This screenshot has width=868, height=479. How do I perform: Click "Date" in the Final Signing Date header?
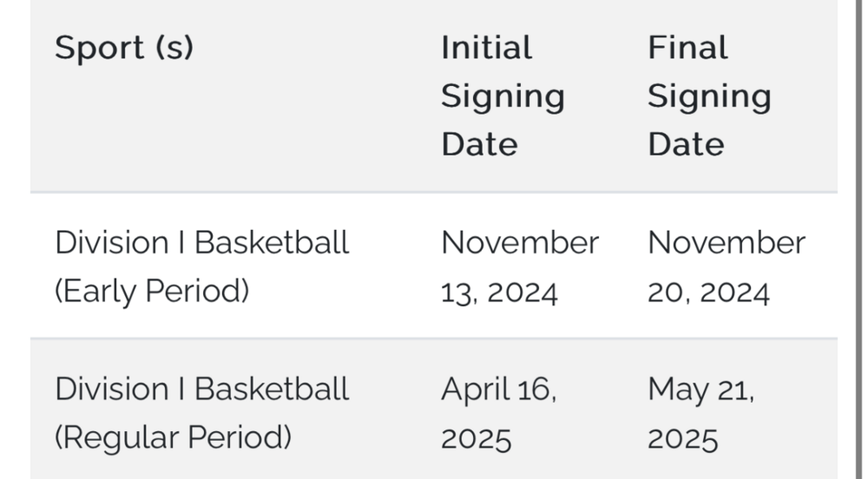(686, 144)
